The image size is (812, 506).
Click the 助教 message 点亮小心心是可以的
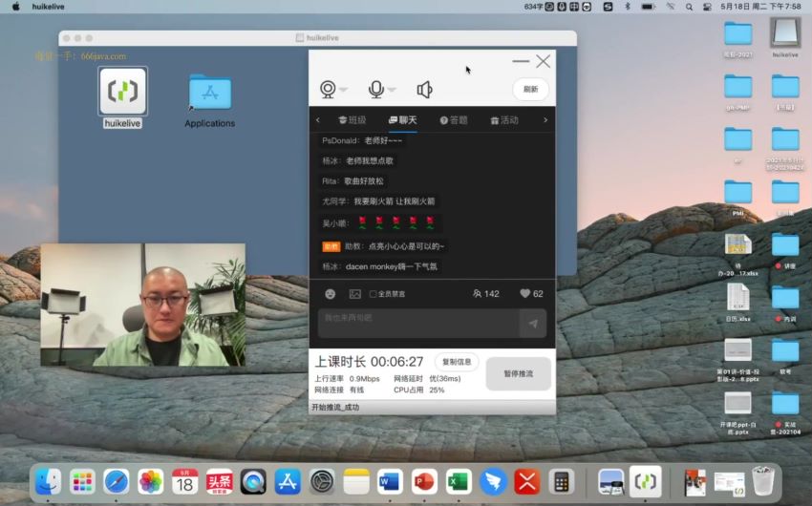coord(406,246)
